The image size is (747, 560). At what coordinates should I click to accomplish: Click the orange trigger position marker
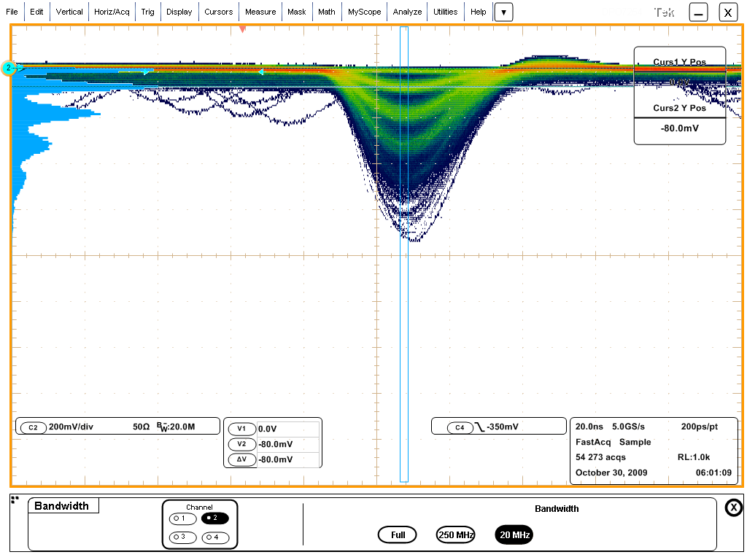click(x=243, y=29)
